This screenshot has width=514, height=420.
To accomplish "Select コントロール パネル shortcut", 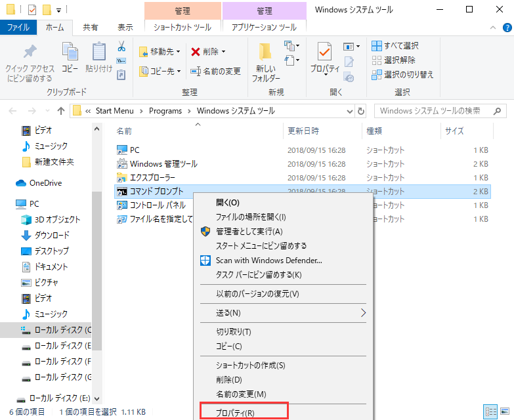I will click(154, 205).
